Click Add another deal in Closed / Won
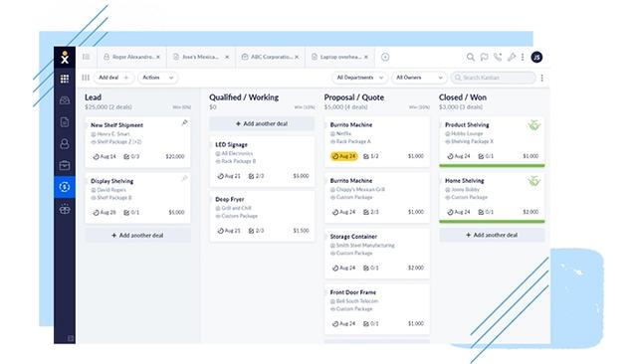Viewport: 637px width, 364px height. pos(492,235)
